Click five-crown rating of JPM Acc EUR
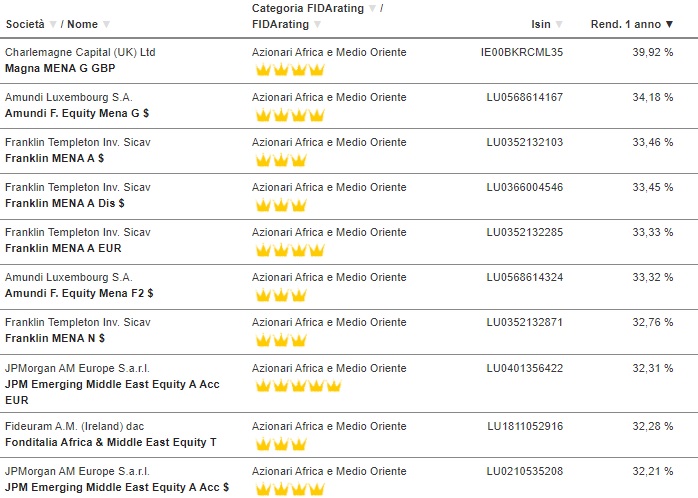Screen dimensions: 698x498 pyautogui.click(x=298, y=385)
